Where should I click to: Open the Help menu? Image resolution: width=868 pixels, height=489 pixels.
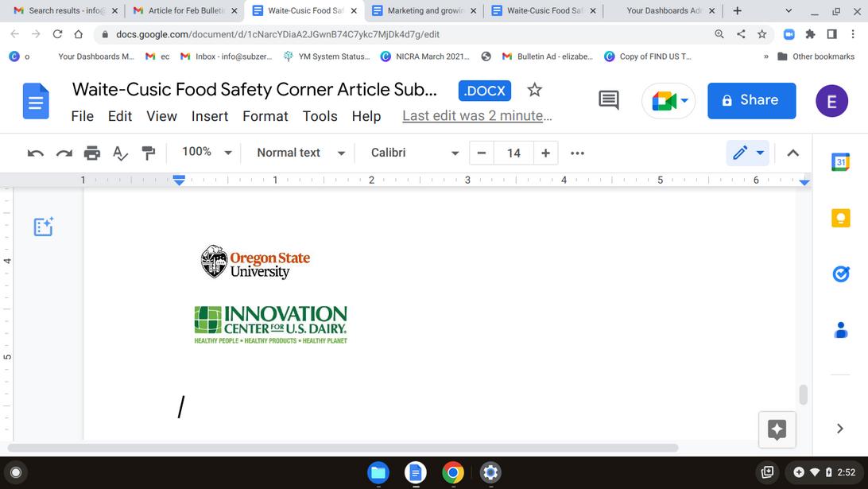click(x=366, y=116)
